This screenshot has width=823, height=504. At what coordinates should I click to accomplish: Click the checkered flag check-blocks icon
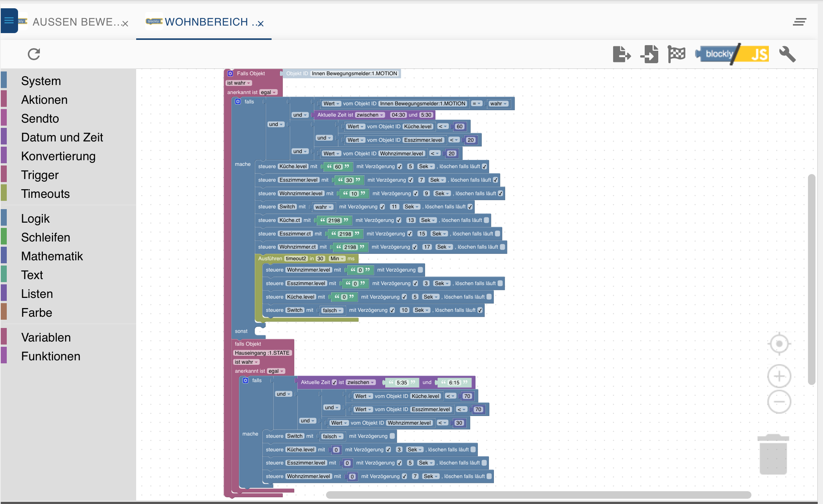point(676,55)
